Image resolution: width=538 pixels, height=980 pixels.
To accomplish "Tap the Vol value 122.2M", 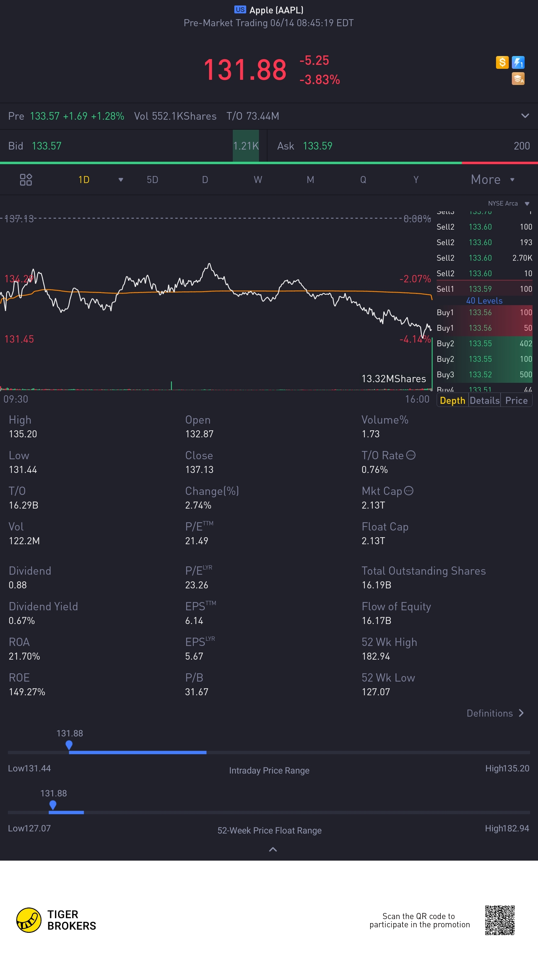I will tap(24, 541).
